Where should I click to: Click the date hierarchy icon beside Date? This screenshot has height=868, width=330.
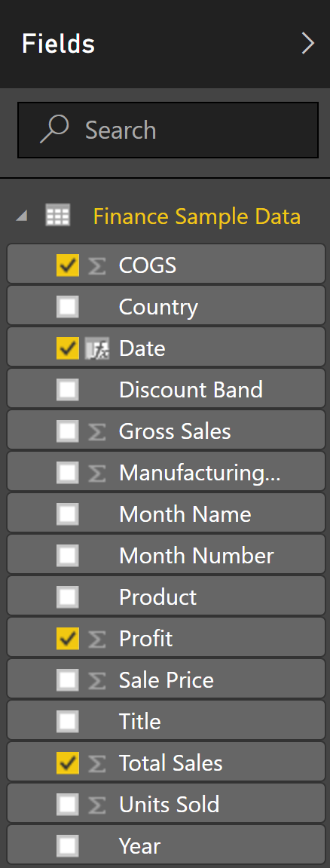tap(96, 348)
